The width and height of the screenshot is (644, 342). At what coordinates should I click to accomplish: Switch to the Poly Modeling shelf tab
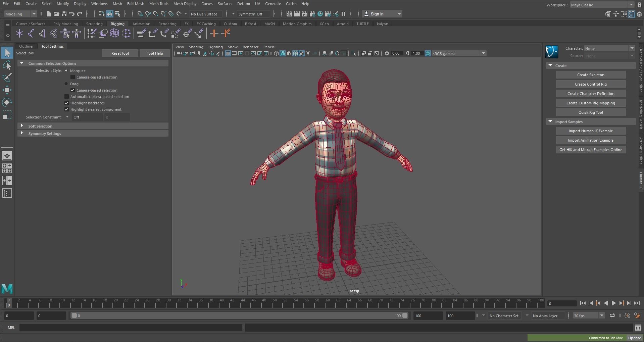[65, 24]
